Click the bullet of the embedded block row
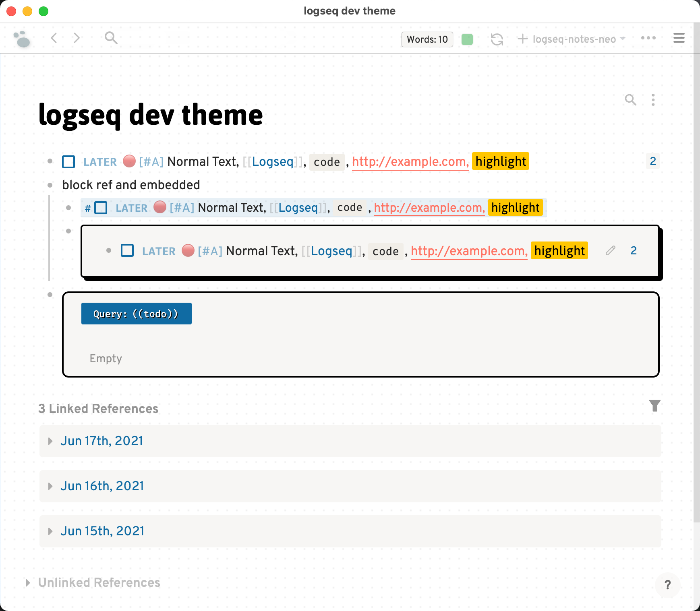The width and height of the screenshot is (700, 611). pyautogui.click(x=68, y=231)
